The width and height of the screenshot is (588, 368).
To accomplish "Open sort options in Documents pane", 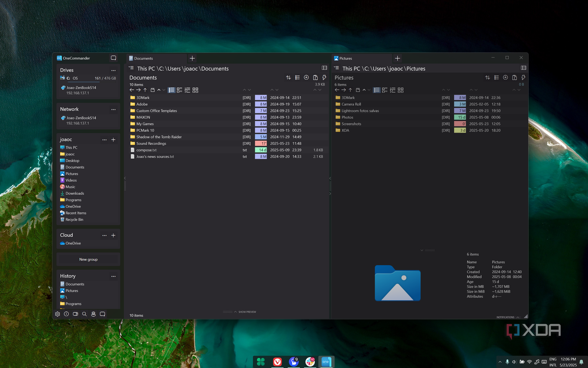I will tap(288, 78).
